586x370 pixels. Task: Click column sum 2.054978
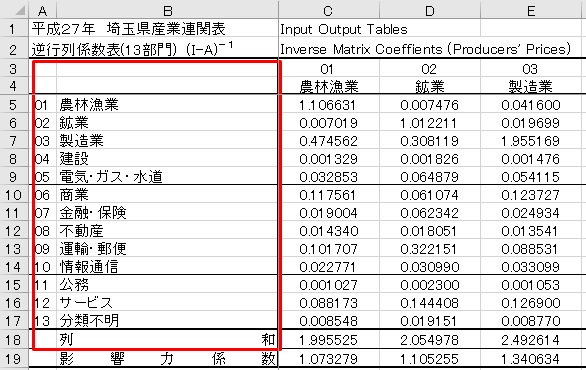tap(429, 340)
